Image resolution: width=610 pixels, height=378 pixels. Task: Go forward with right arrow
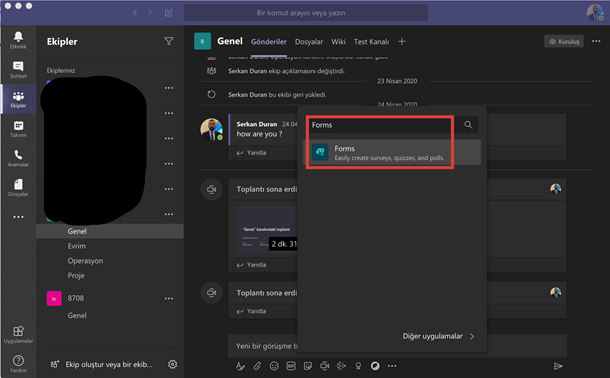click(x=150, y=13)
